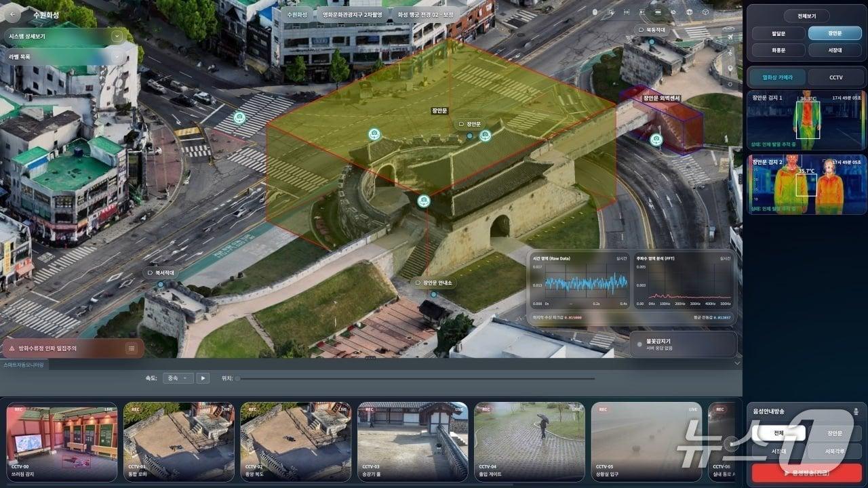Go back using the arrow beside 수원화성
868x488 pixels.
point(14,14)
